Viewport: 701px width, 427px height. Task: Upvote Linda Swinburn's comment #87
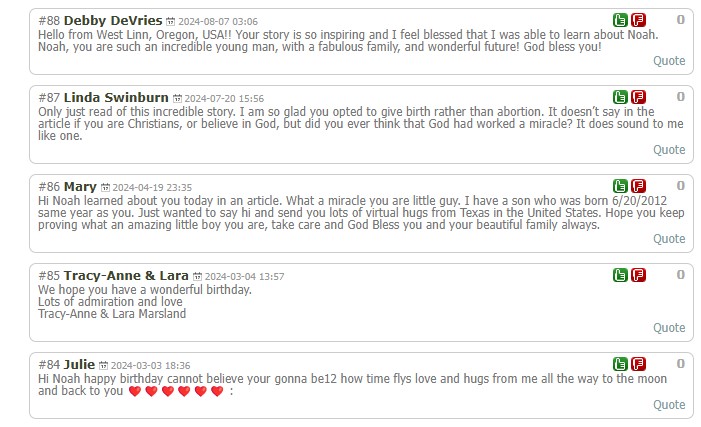[x=620, y=98]
